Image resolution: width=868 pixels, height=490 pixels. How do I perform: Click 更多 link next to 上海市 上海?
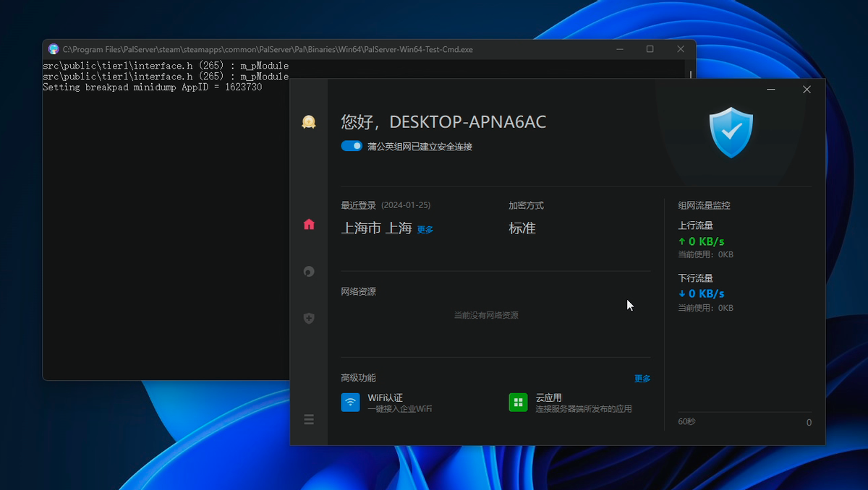click(425, 230)
